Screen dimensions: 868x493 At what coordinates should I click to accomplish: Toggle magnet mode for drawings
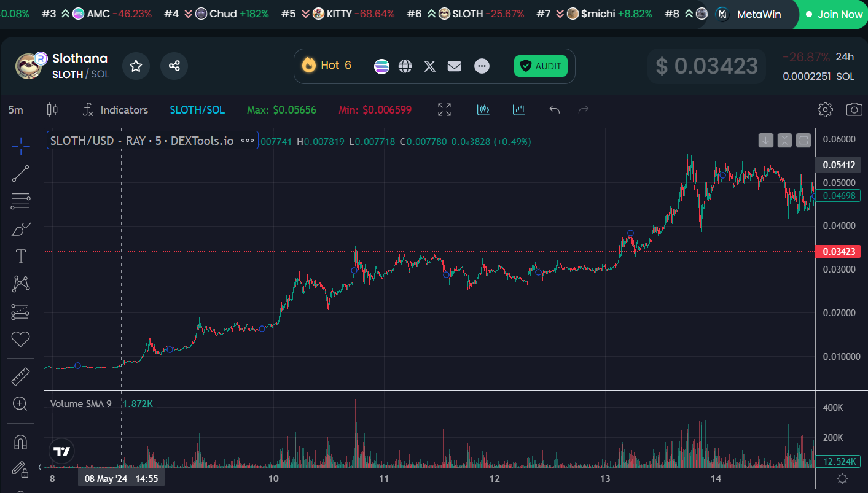coord(20,442)
